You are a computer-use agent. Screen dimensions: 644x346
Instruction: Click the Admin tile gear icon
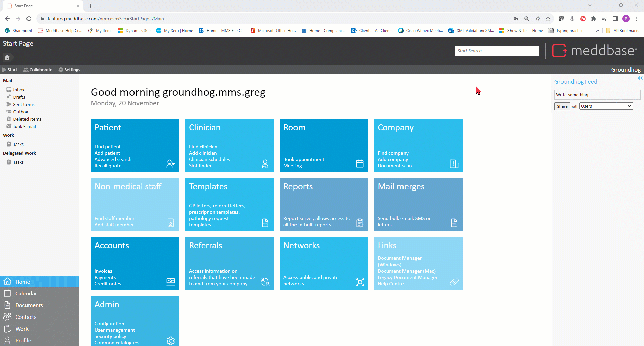coord(170,341)
